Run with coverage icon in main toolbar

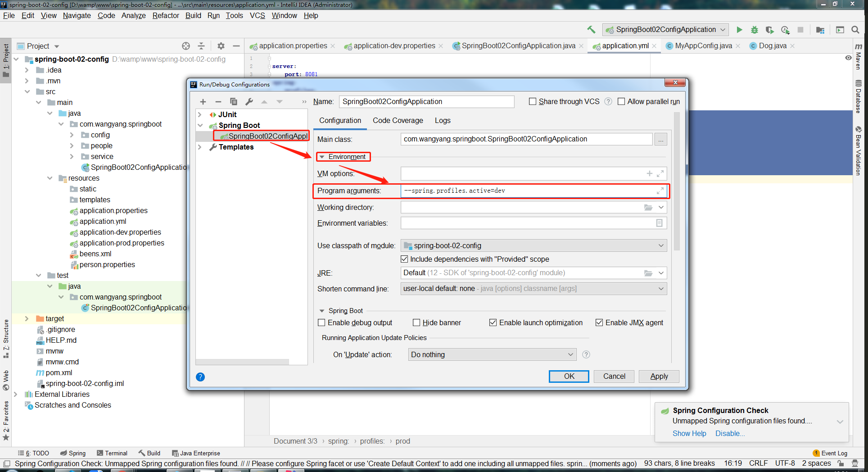click(770, 30)
